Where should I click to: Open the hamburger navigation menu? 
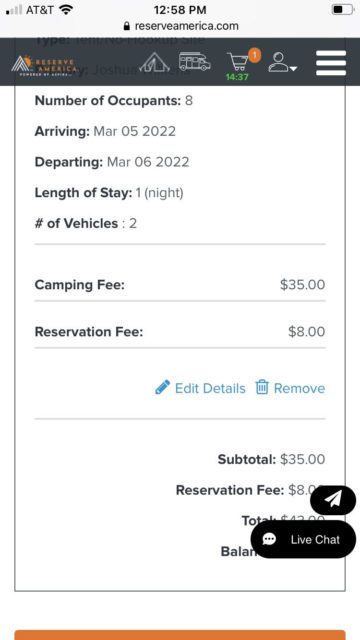(x=331, y=63)
